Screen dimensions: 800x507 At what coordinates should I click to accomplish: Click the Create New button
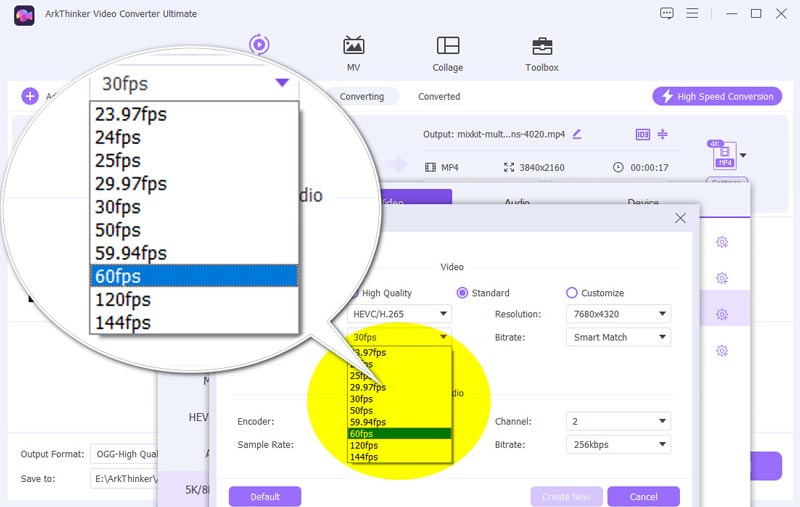[566, 496]
